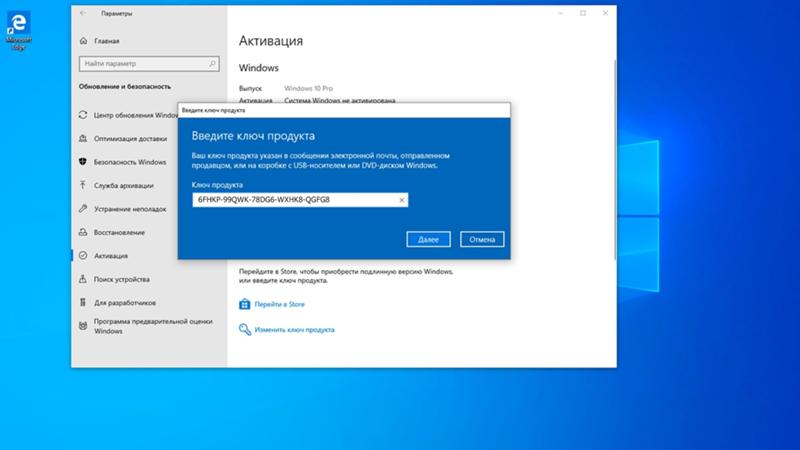Open Поиск устройства section

[121, 280]
